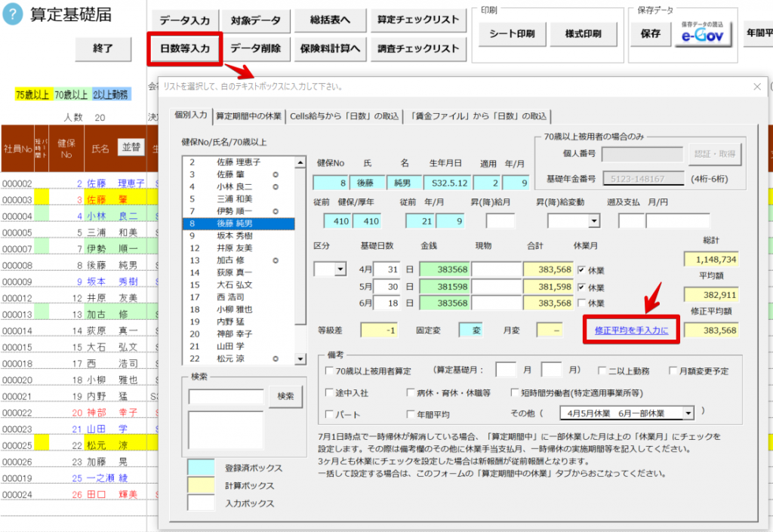
Task: Click the 様式印刷 button
Action: pyautogui.click(x=584, y=34)
